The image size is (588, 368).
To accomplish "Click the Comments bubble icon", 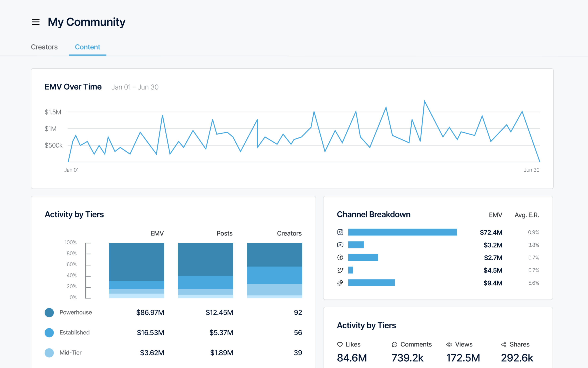I will pyautogui.click(x=394, y=345).
